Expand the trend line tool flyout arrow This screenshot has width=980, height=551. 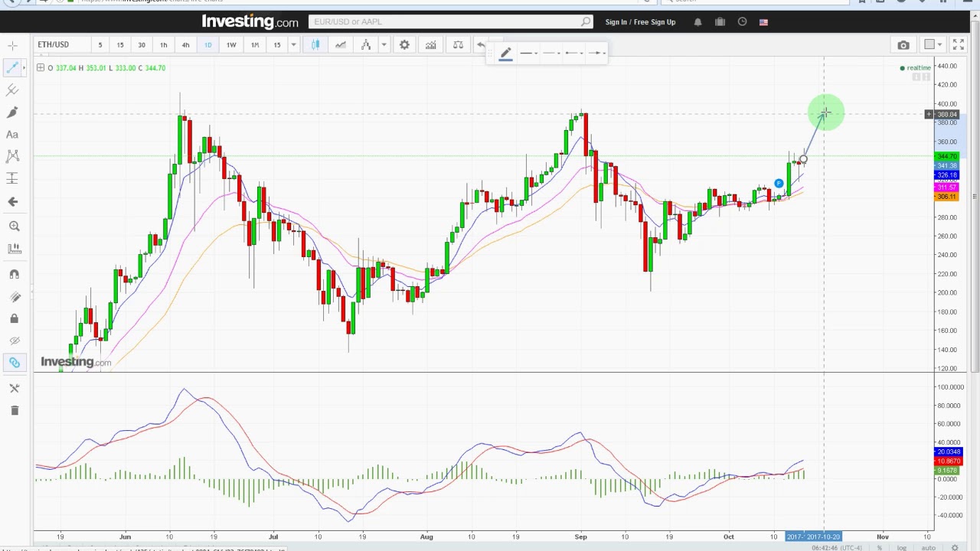(23, 68)
